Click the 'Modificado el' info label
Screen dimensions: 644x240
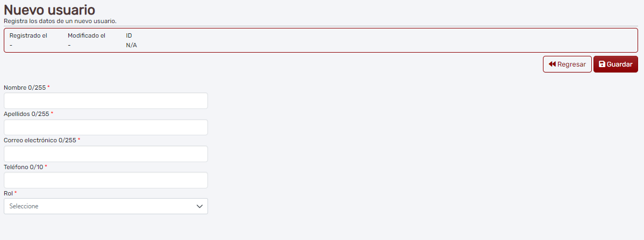[x=87, y=36]
